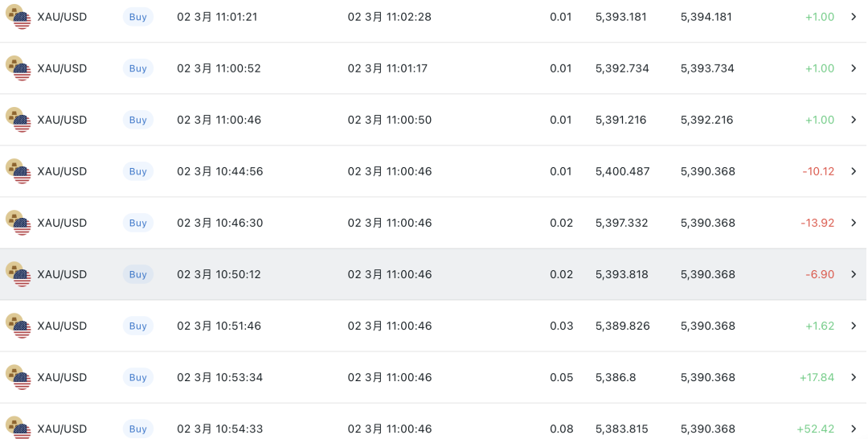Viewport: 868px width, 439px height.
Task: Click symbol icon on +1.62 profit row
Action: 18,326
